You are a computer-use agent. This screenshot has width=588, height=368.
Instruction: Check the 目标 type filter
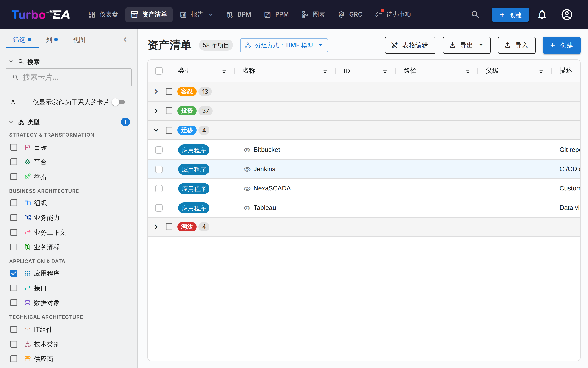(14, 147)
